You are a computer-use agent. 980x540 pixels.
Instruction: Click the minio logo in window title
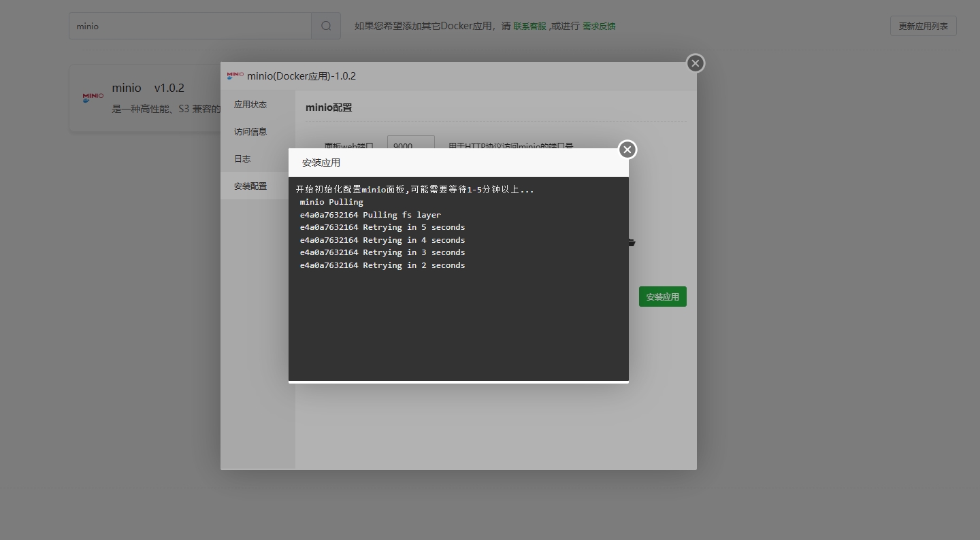tap(235, 75)
